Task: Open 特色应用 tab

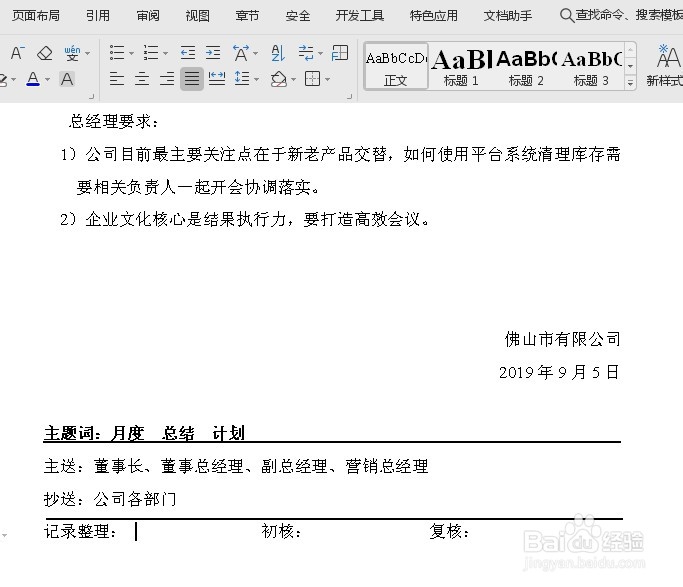Action: pos(434,16)
